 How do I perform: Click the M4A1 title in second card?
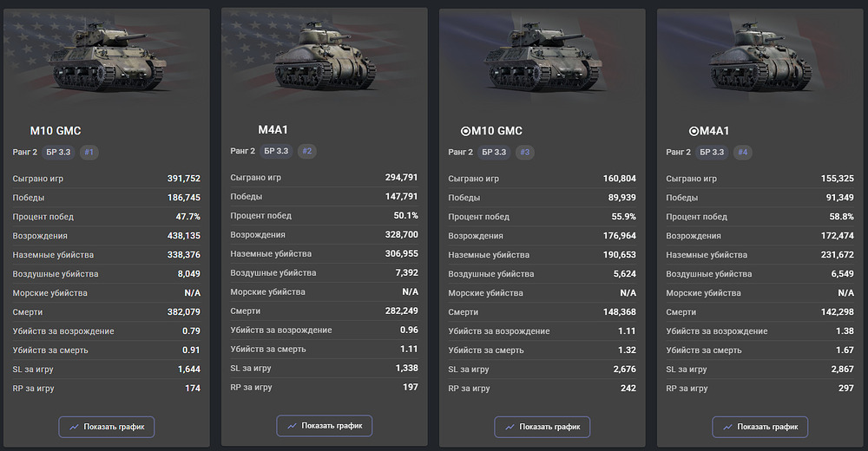pyautogui.click(x=273, y=130)
